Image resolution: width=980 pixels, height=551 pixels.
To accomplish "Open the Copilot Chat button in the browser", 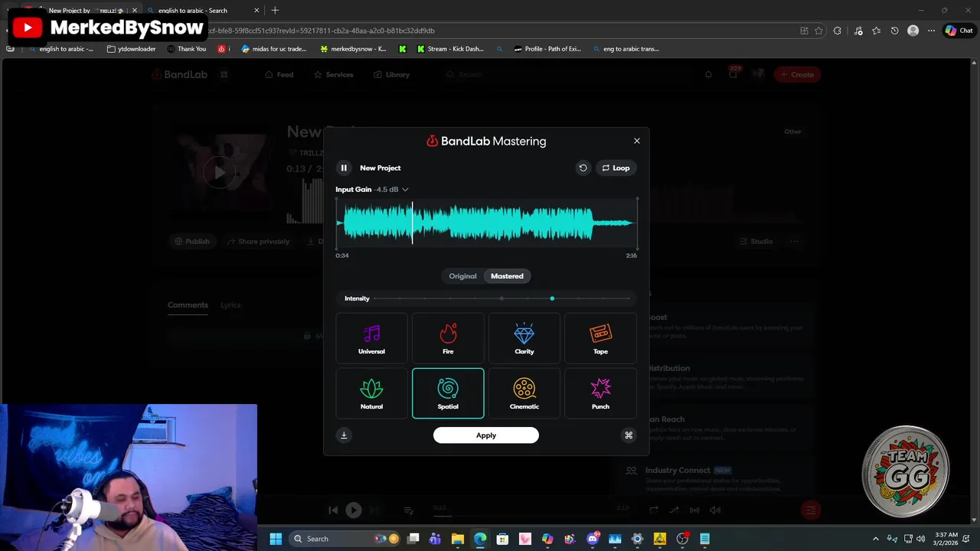I will [959, 31].
